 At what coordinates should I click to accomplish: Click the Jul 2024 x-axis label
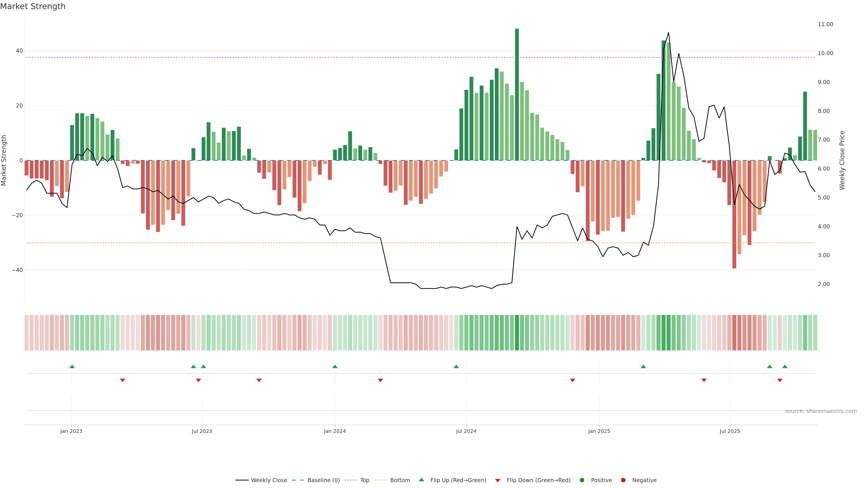pos(466,431)
